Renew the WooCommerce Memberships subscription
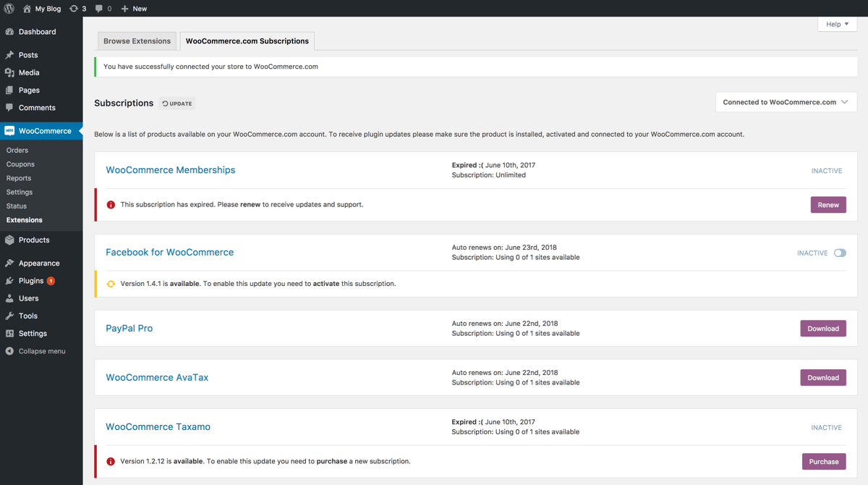Viewport: 868px width, 485px height. tap(827, 205)
